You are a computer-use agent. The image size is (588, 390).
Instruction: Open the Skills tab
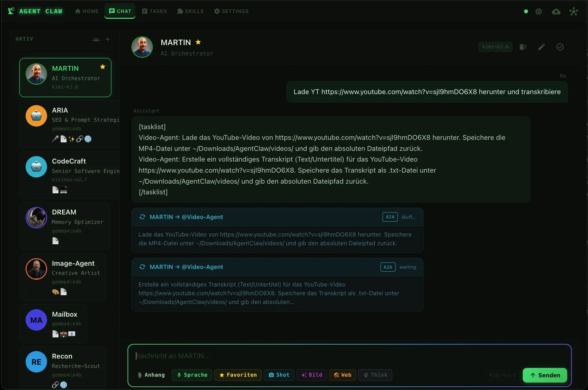(190, 11)
